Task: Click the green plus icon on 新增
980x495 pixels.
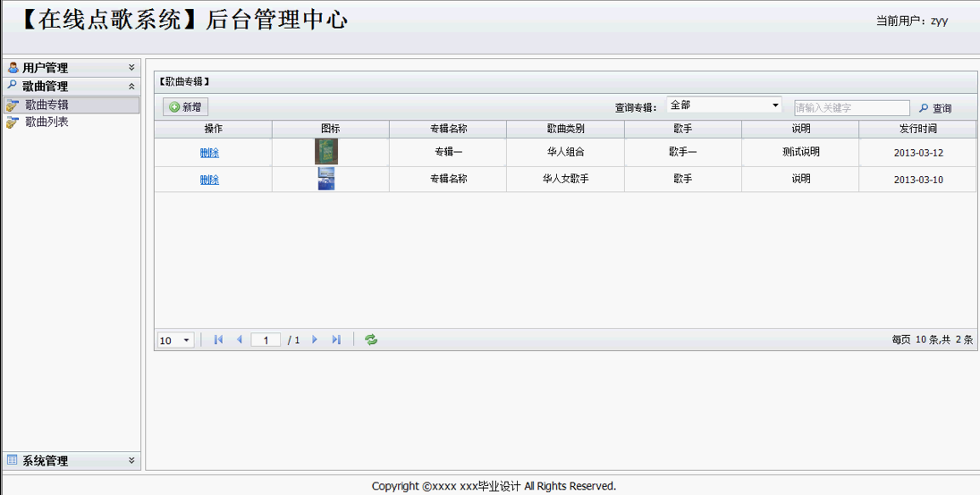Action: 174,107
